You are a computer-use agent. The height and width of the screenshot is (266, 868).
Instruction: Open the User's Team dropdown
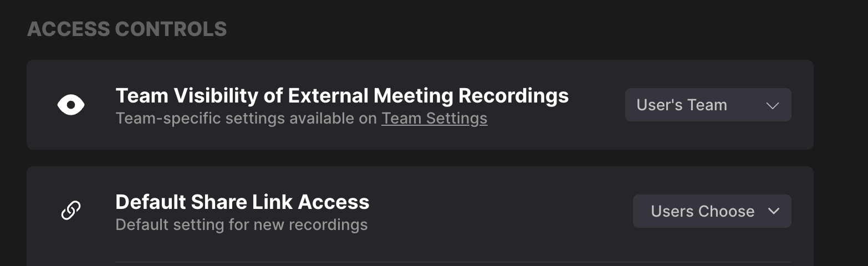[708, 105]
